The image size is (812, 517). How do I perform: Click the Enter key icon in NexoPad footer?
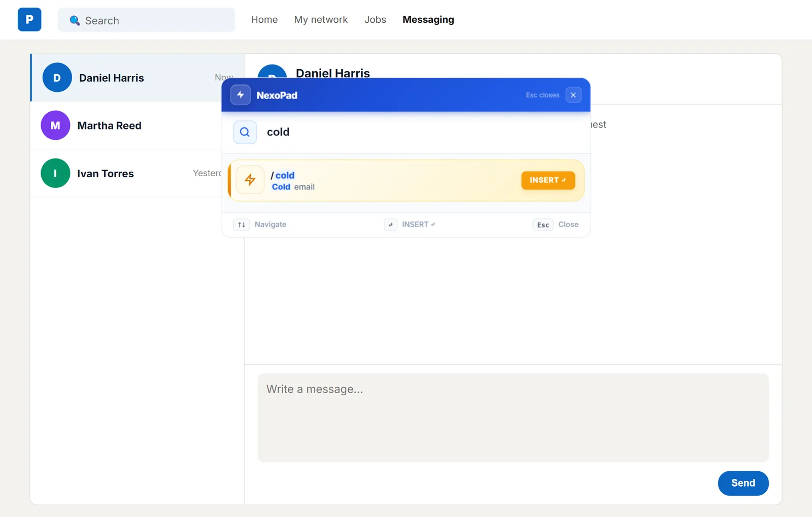[390, 224]
